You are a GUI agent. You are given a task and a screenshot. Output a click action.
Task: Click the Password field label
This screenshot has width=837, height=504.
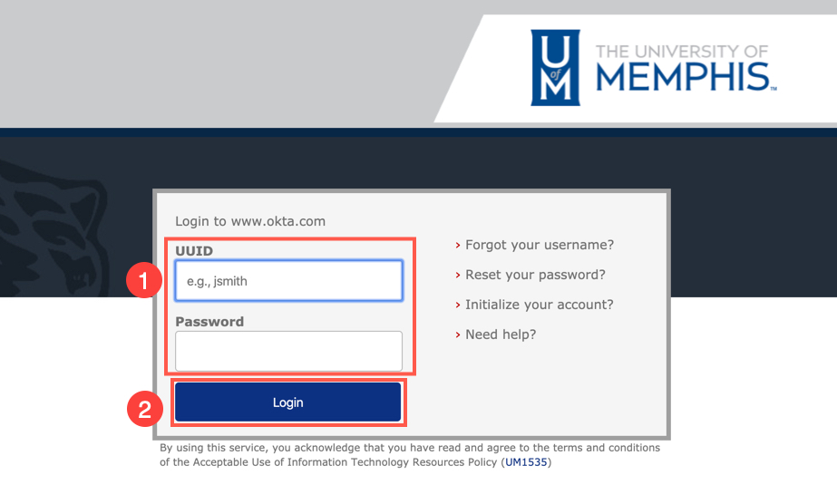point(209,321)
